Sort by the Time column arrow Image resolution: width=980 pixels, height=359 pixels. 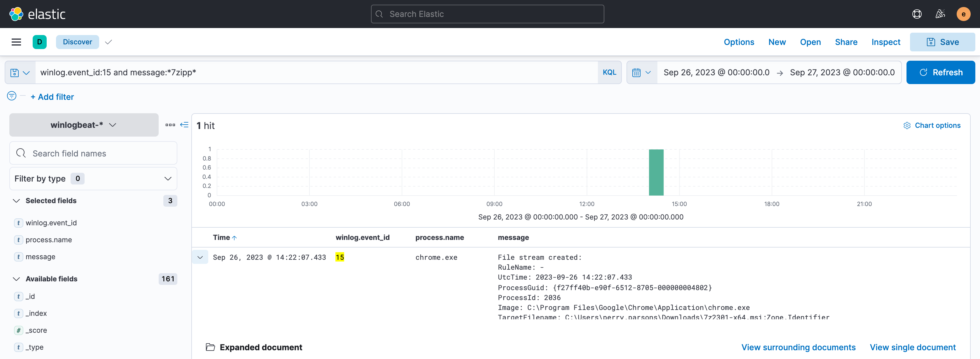click(234, 238)
